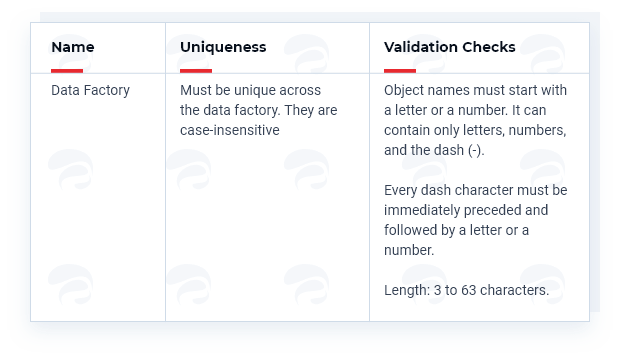Click 'Every dash character must be' line
The image size is (620, 360).
476,190
